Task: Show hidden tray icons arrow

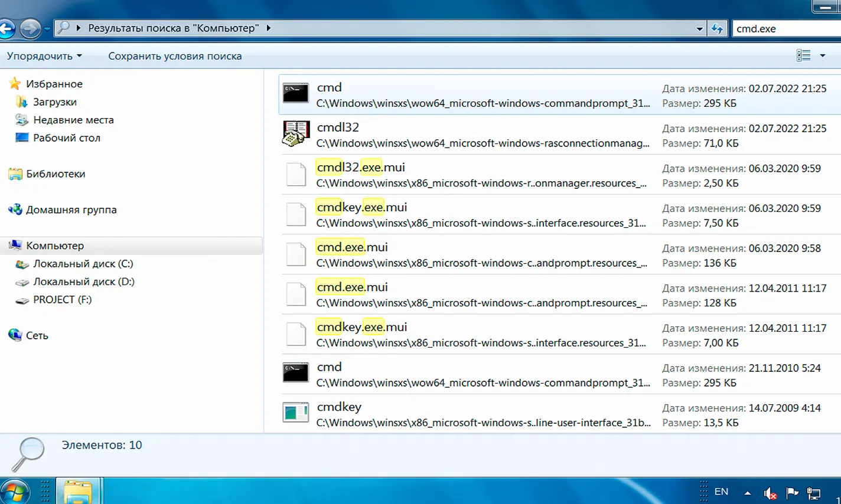Action: [747, 493]
